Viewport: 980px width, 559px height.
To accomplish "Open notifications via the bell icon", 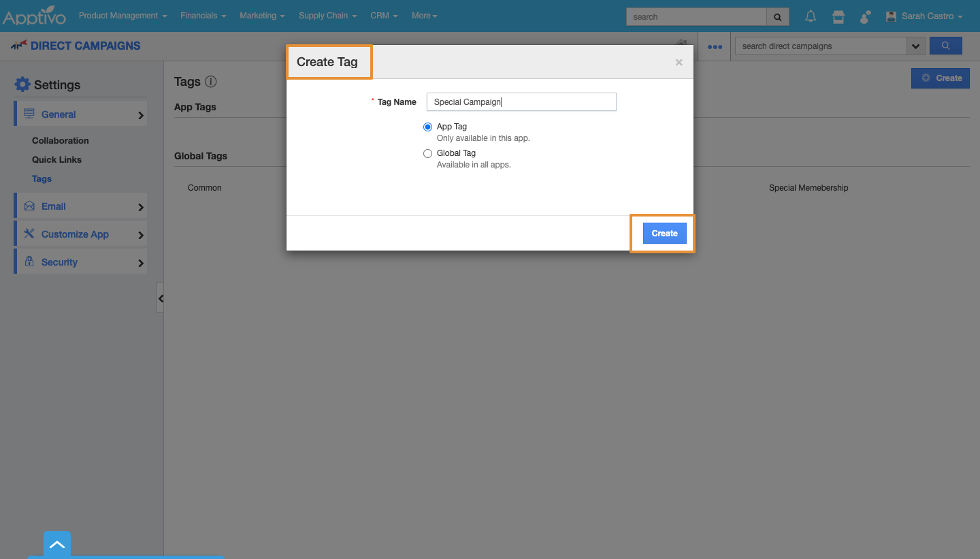I will click(x=811, y=16).
